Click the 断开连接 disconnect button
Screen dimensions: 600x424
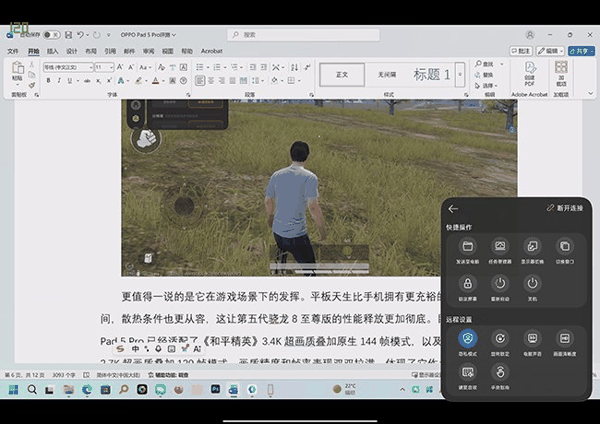(x=567, y=208)
